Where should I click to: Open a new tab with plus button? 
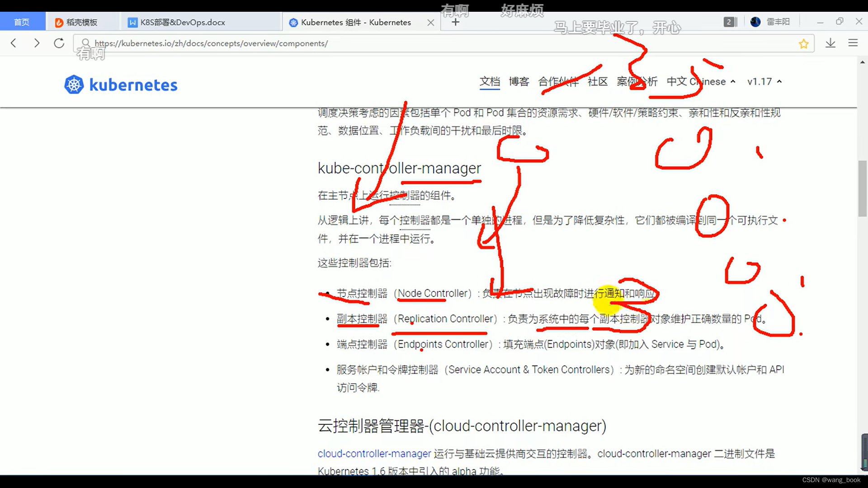click(x=455, y=22)
